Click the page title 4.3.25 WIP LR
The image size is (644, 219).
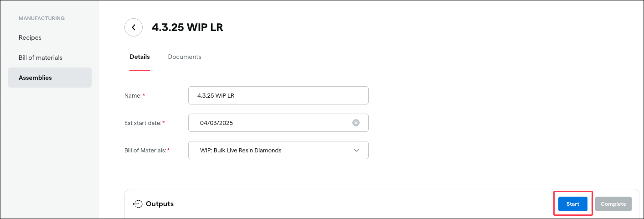(x=187, y=27)
